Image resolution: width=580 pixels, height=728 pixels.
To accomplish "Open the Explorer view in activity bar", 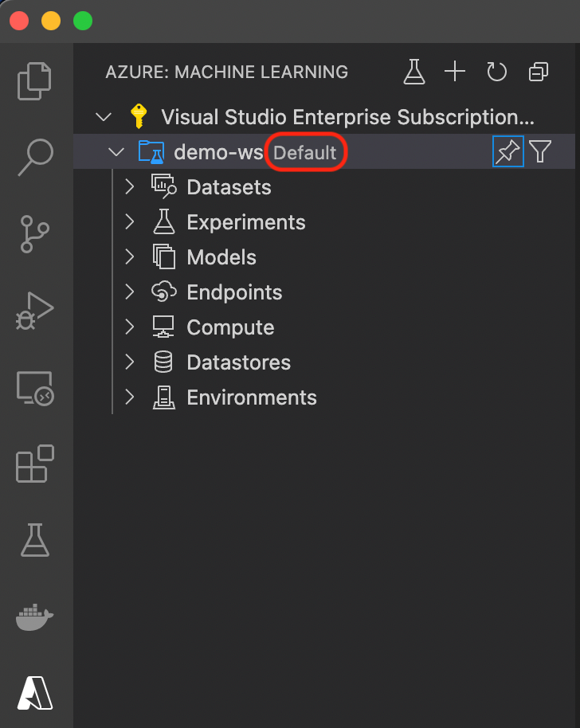I will pyautogui.click(x=35, y=80).
